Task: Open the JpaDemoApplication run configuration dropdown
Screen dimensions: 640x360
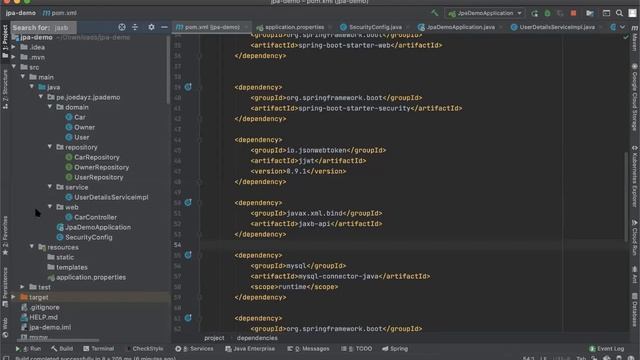Action: click(485, 13)
